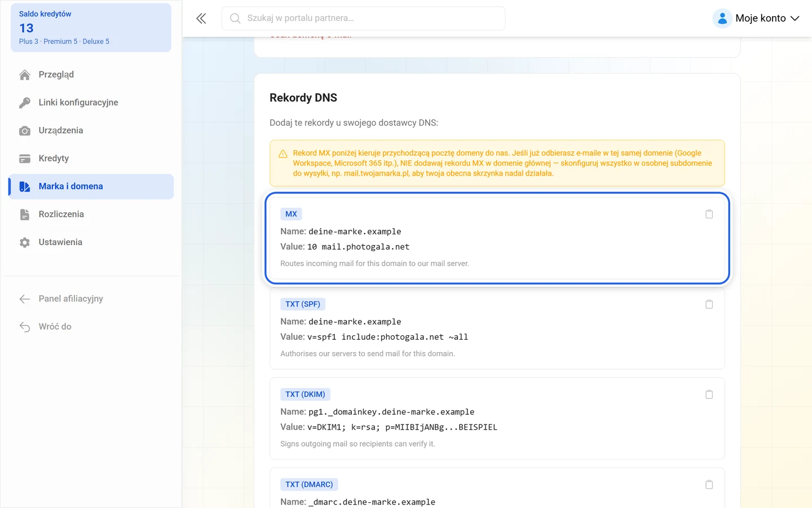Navigate to Kredyty
This screenshot has width=812, height=508.
[x=91, y=158]
